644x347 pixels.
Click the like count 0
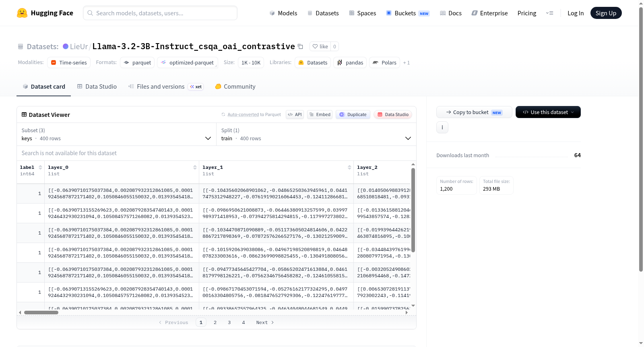[x=334, y=46]
